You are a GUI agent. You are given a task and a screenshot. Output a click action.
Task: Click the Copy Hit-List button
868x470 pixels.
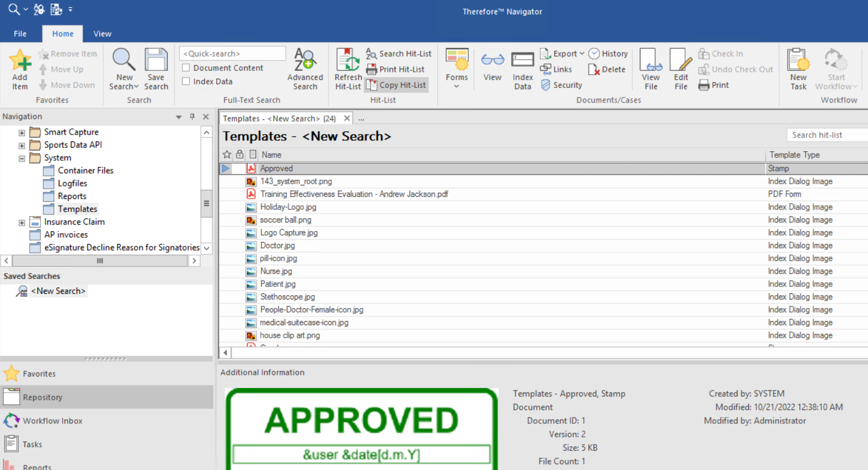(396, 85)
